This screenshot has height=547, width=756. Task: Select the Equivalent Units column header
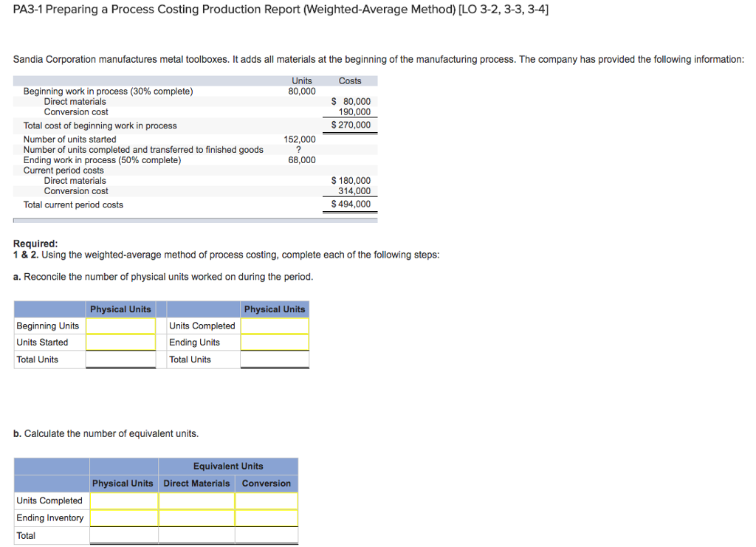click(x=227, y=466)
